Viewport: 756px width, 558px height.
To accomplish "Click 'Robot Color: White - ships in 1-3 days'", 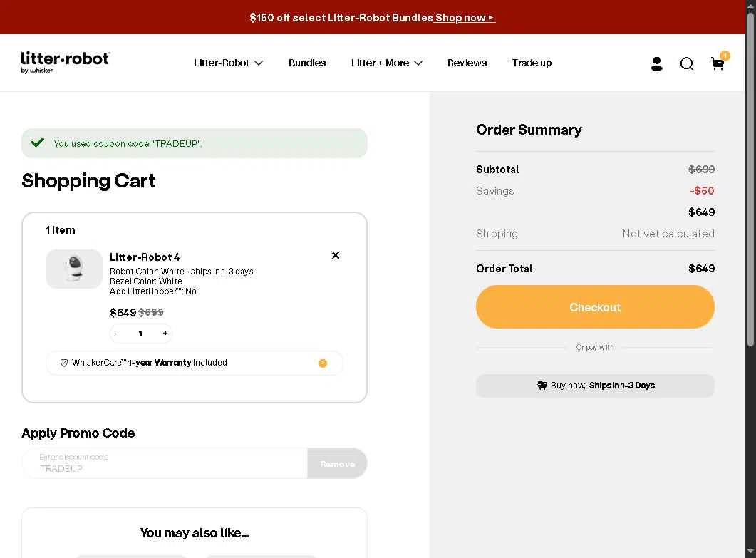I will pos(181,272).
